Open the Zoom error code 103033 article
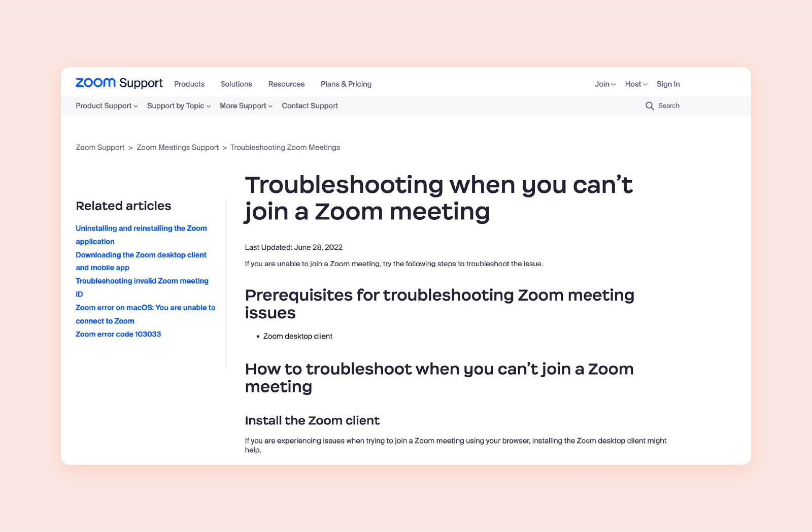This screenshot has width=812, height=532. [x=118, y=334]
